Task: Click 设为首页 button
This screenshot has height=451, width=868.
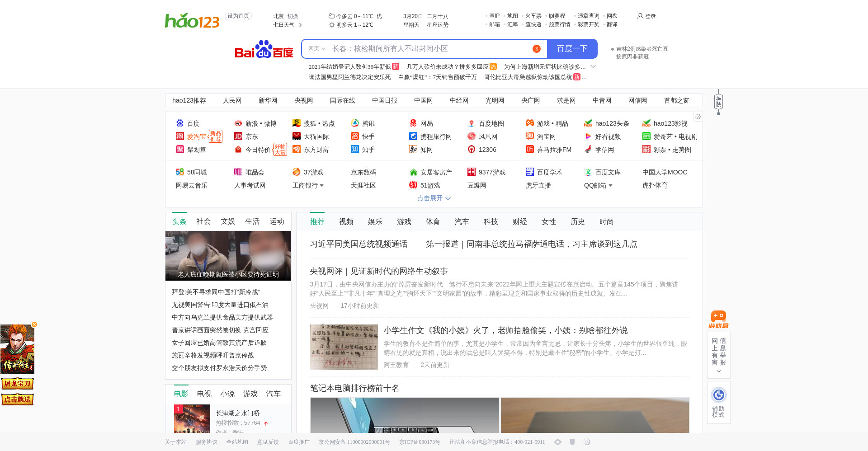Action: [x=238, y=16]
